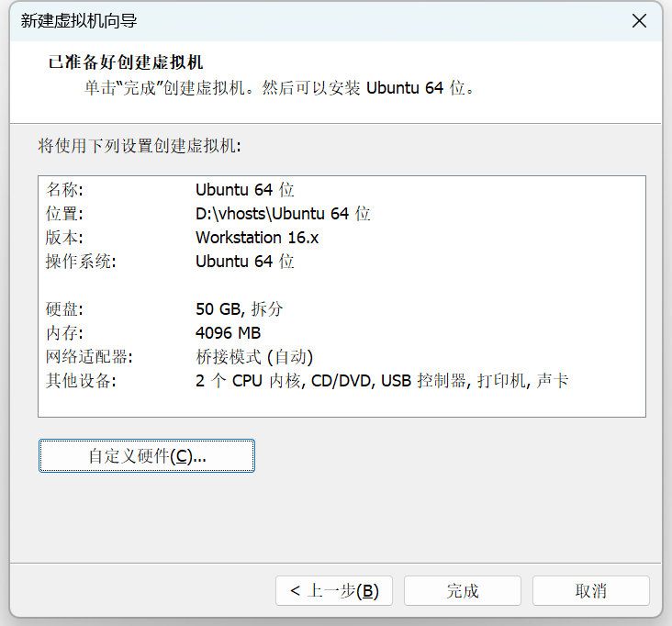The width and height of the screenshot is (672, 626).
Task: Click the 2 个 CPU 内核 devices line
Action: [x=382, y=381]
